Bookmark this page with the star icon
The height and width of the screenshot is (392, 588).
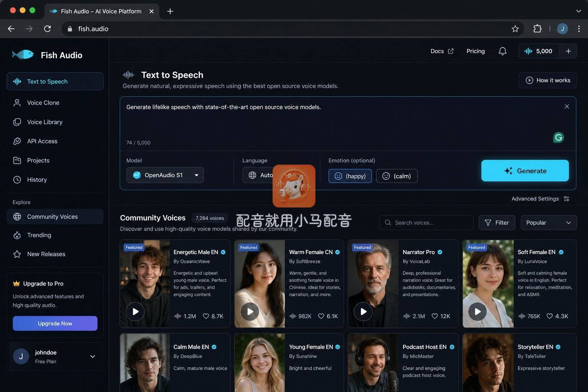pyautogui.click(x=515, y=29)
